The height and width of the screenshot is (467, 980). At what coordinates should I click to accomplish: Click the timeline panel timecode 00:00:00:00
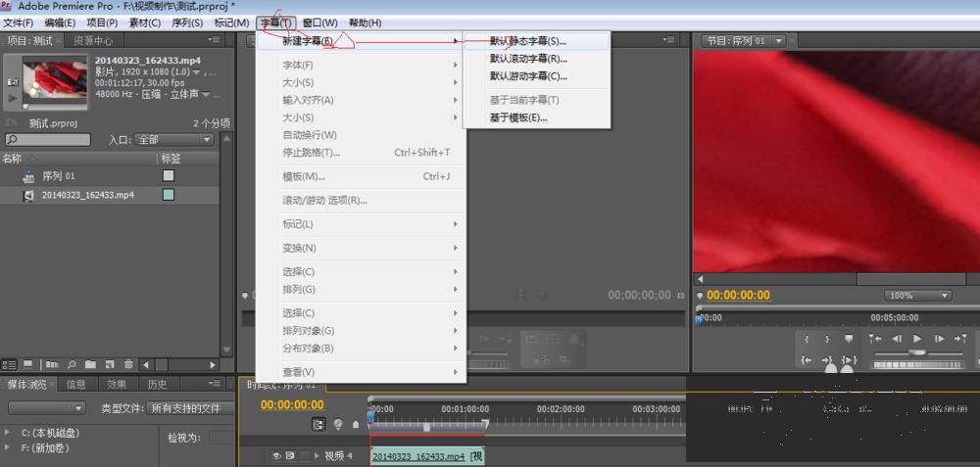click(292, 404)
